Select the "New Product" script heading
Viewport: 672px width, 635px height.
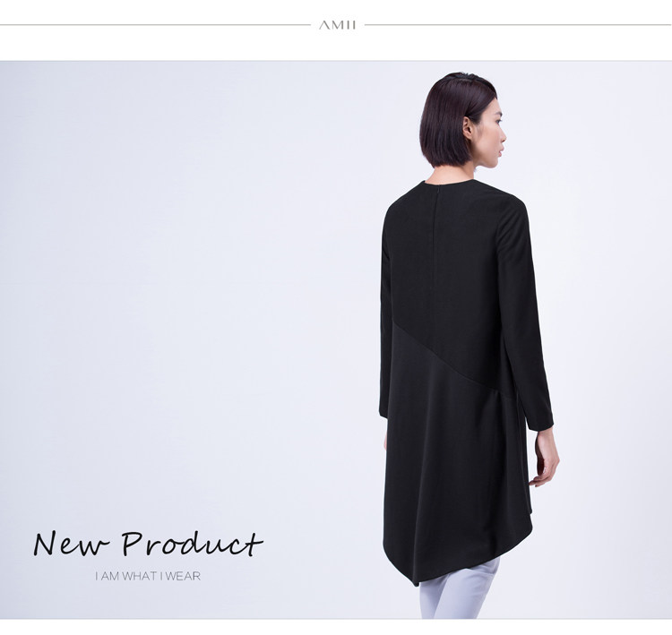pyautogui.click(x=148, y=544)
